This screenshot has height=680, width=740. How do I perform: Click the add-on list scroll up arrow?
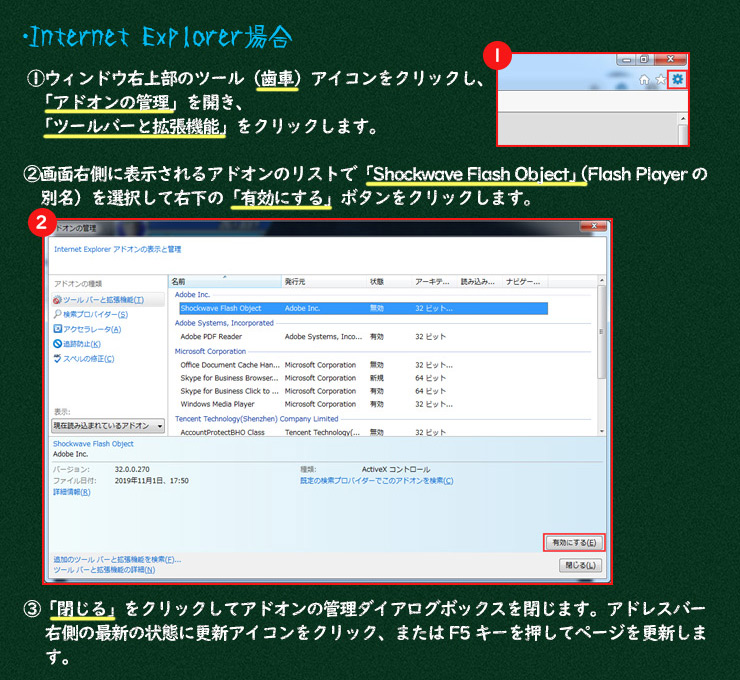tap(601, 280)
